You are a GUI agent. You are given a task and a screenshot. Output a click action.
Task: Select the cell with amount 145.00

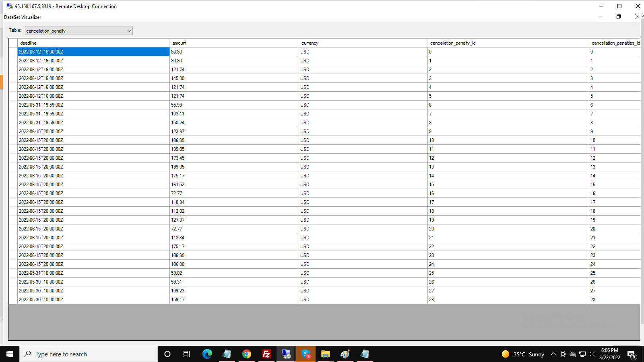coord(234,78)
